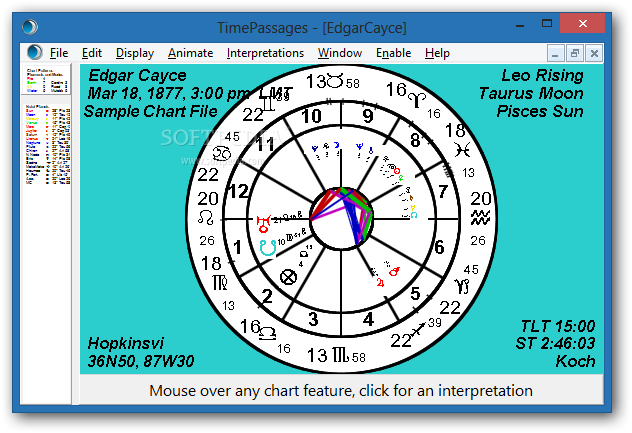Open the File menu

tap(59, 53)
